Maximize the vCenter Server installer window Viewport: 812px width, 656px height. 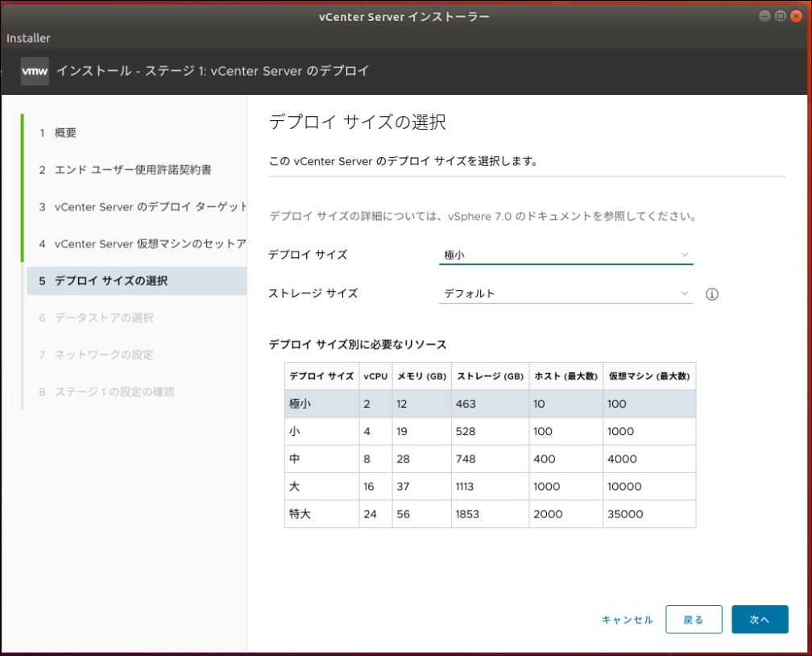pos(781,16)
